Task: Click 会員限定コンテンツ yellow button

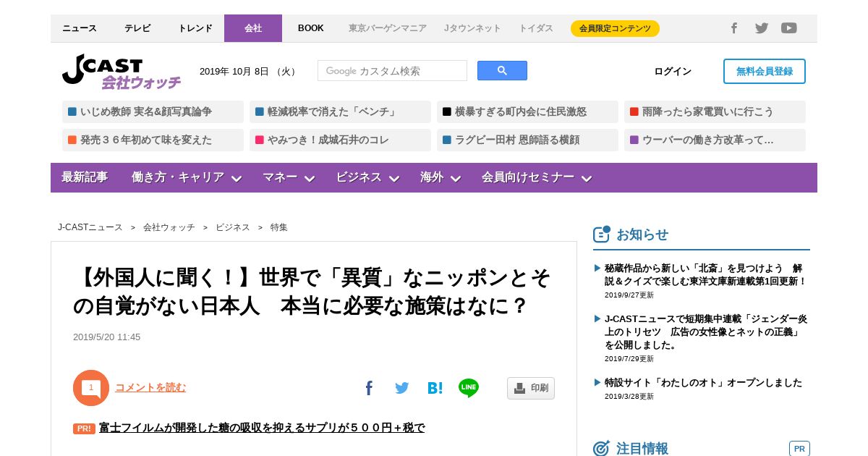Action: (615, 28)
